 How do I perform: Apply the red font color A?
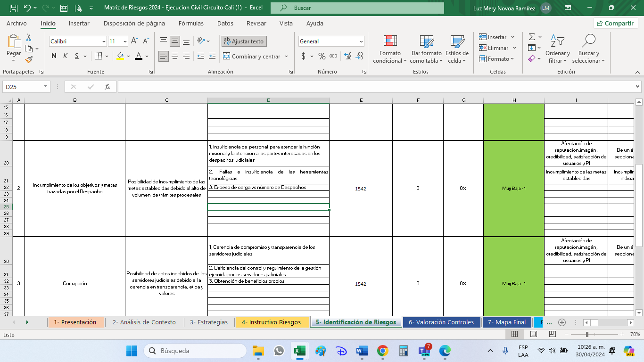pyautogui.click(x=139, y=56)
